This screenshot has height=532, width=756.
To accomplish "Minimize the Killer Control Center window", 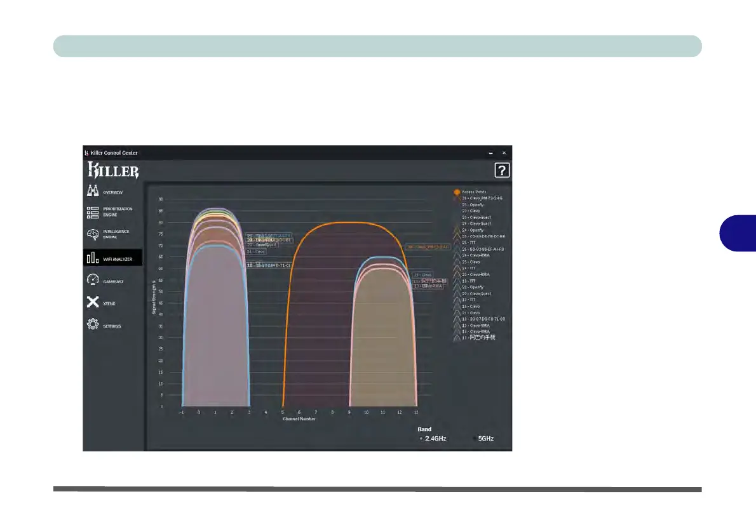I will click(x=491, y=153).
